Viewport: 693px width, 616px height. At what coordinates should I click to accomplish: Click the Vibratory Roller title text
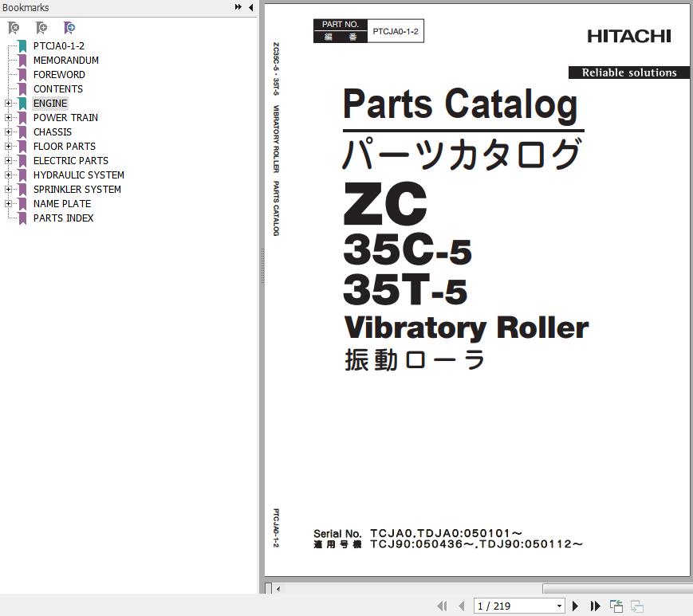(467, 328)
